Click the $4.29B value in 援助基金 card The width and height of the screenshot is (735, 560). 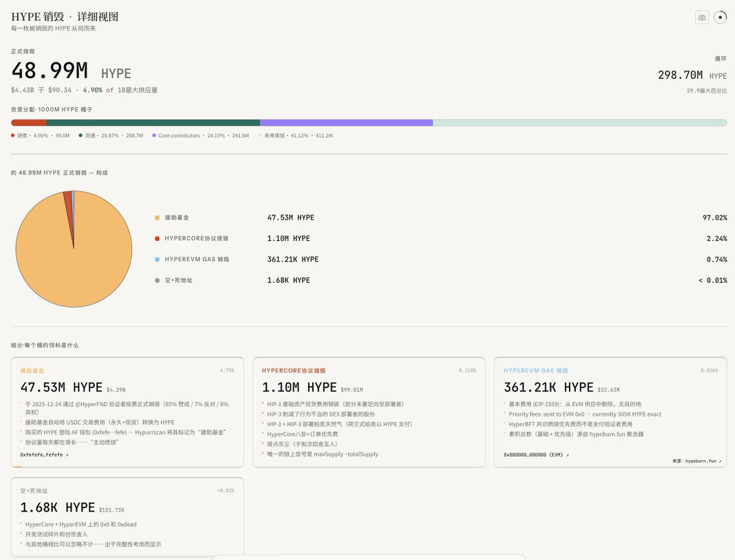tap(116, 389)
